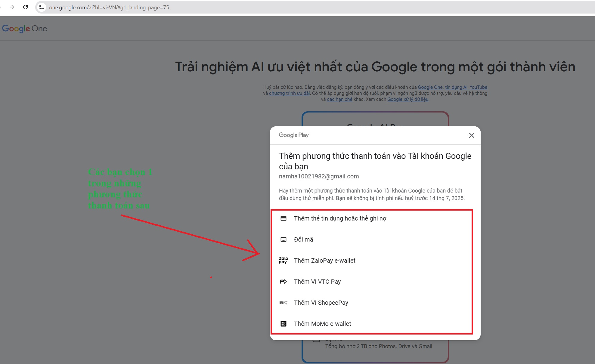Open the tín dụng AI link
Screen dimensions: 595x364
456,87
